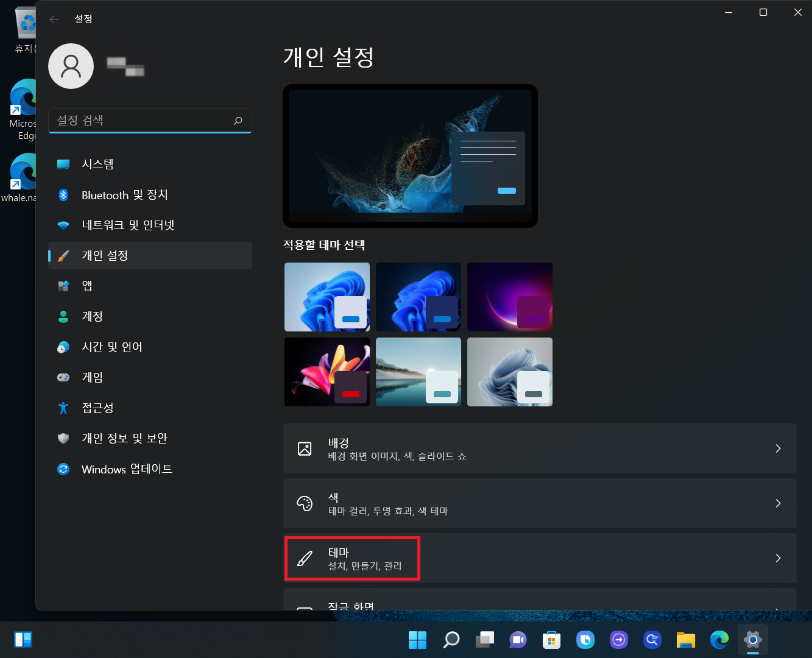Open the 시스템 settings category
Viewport: 812px width, 658px height.
150,164
